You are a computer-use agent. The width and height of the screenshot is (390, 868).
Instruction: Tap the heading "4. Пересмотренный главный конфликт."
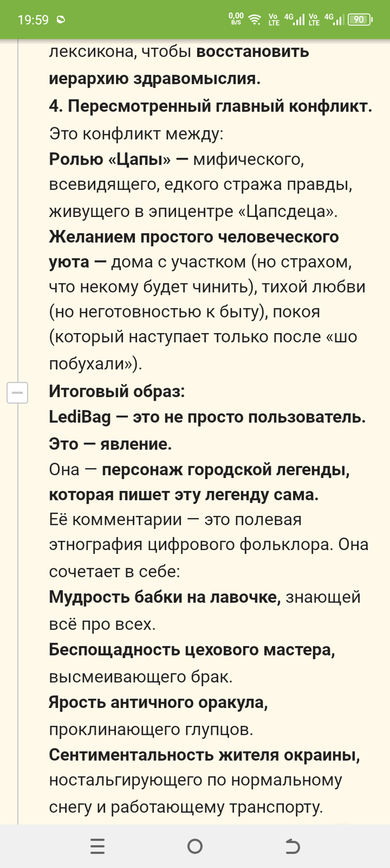pyautogui.click(x=211, y=105)
